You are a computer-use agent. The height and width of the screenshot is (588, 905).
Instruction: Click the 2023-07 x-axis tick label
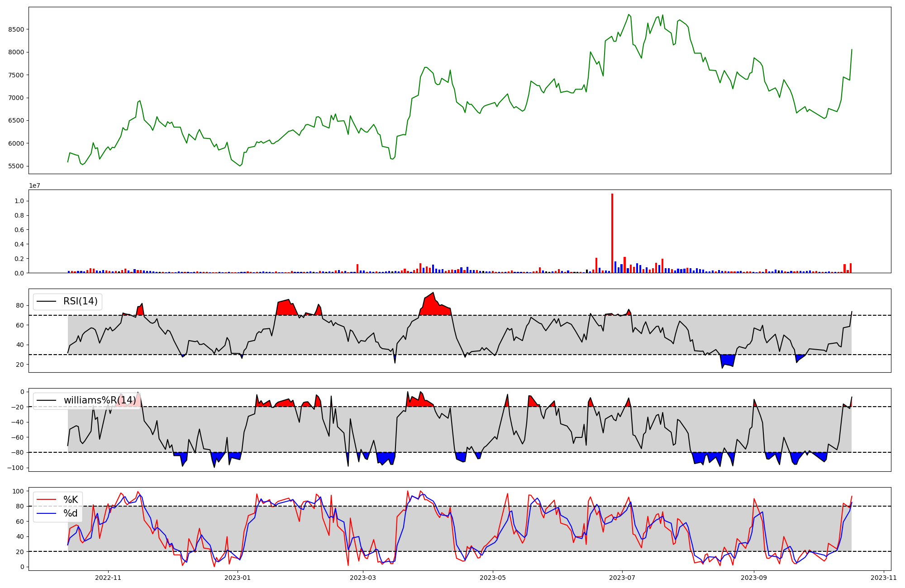click(622, 578)
